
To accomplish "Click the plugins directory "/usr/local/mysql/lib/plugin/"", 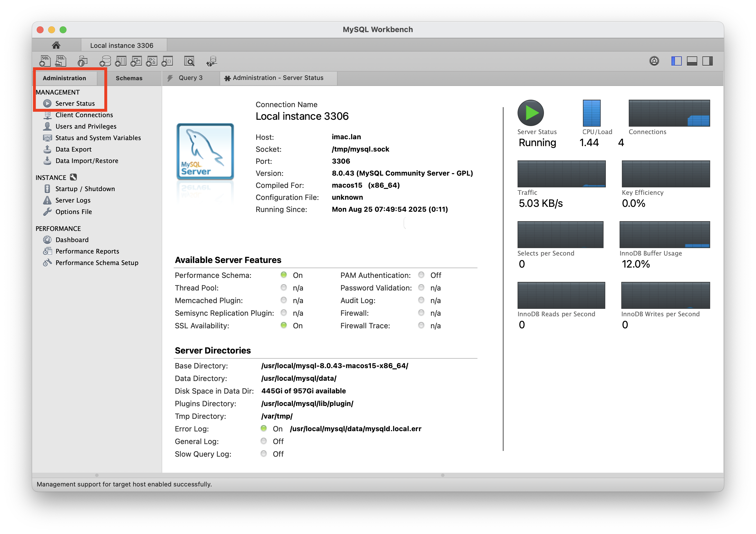I will [x=307, y=404].
